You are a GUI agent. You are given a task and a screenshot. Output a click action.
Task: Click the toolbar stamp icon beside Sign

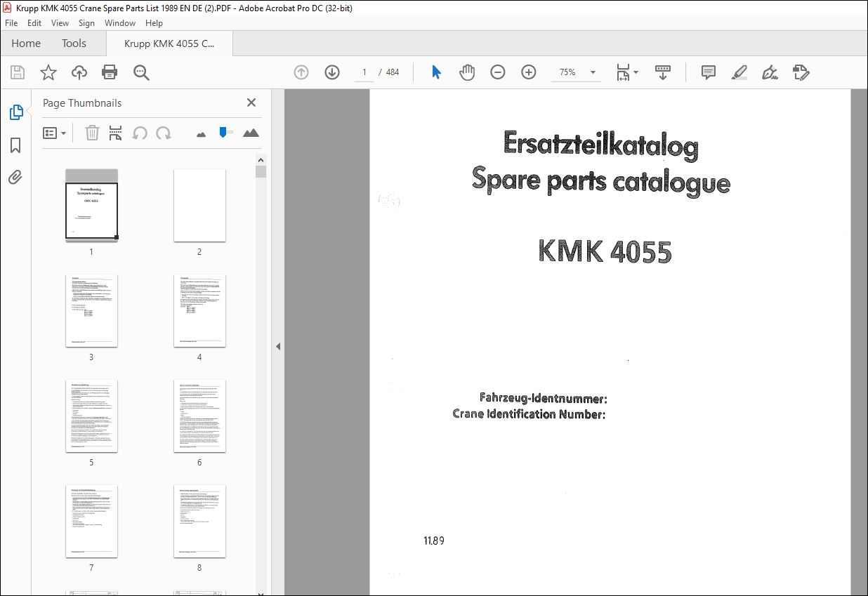pyautogui.click(x=801, y=72)
